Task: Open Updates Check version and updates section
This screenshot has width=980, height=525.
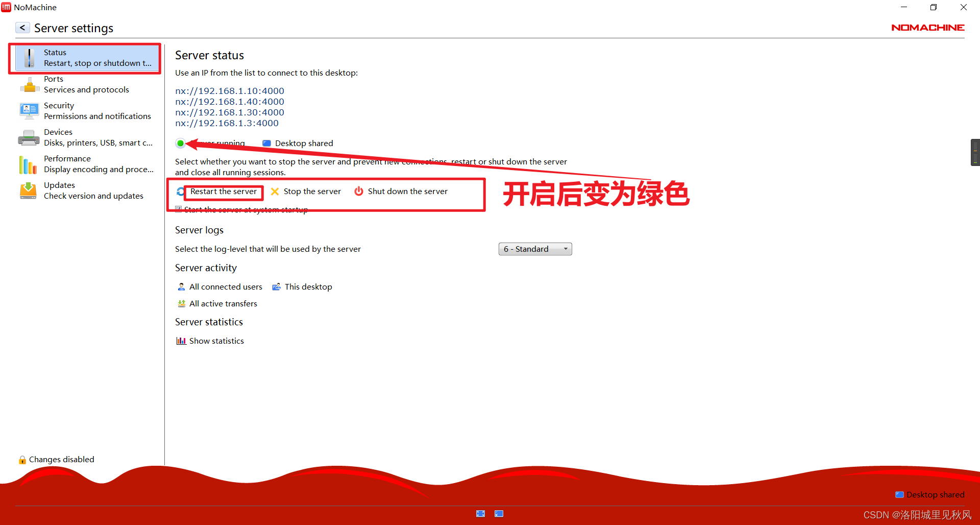Action: point(87,190)
